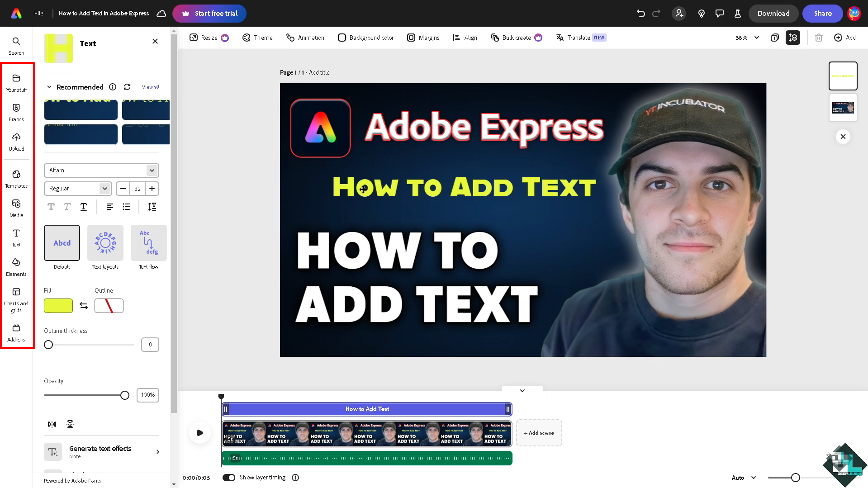Viewport: 868px width, 488px height.
Task: Open the 56% zoom level dropdown
Action: coord(745,38)
